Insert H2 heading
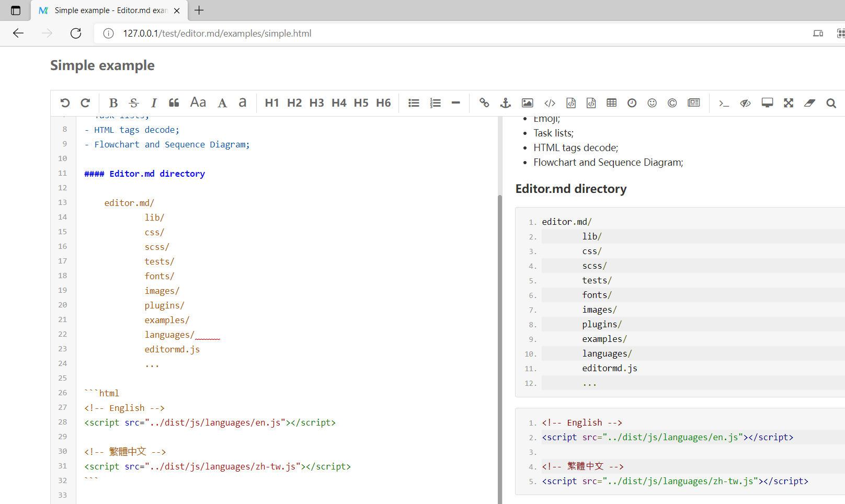845x504 pixels. tap(294, 103)
